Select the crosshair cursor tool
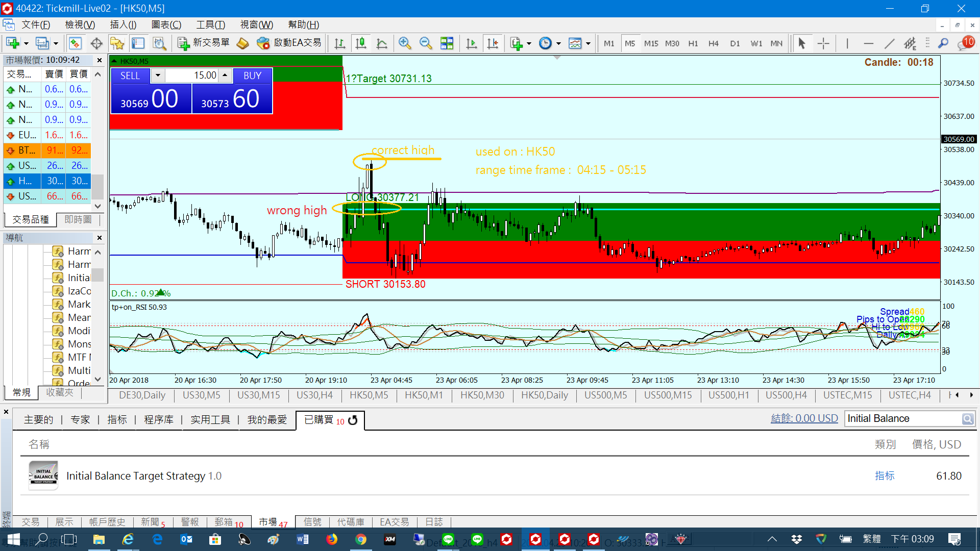Image resolution: width=980 pixels, height=551 pixels. coord(823,43)
